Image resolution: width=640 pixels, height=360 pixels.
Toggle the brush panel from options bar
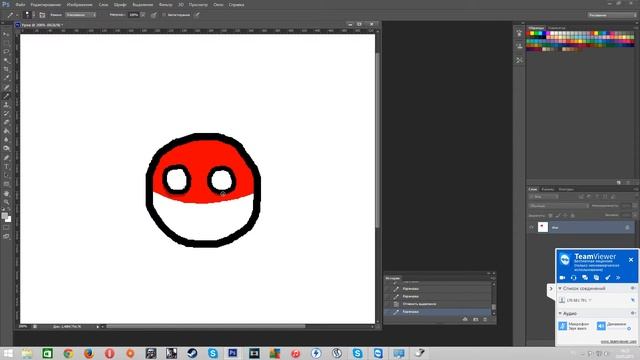click(42, 15)
